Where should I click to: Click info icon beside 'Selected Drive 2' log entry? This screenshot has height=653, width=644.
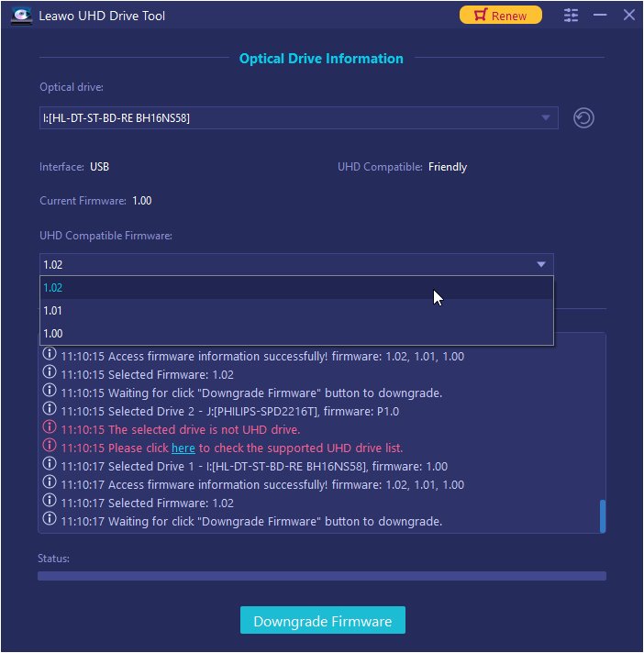(50, 411)
